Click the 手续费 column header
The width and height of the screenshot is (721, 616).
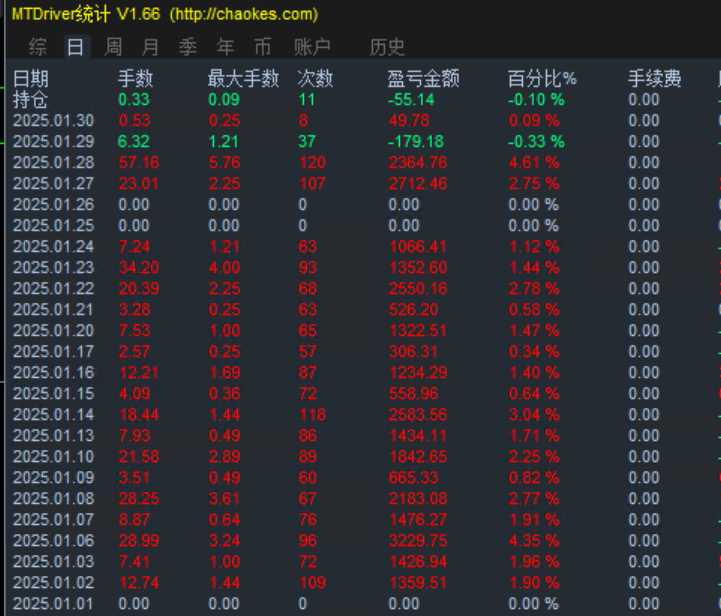(655, 79)
